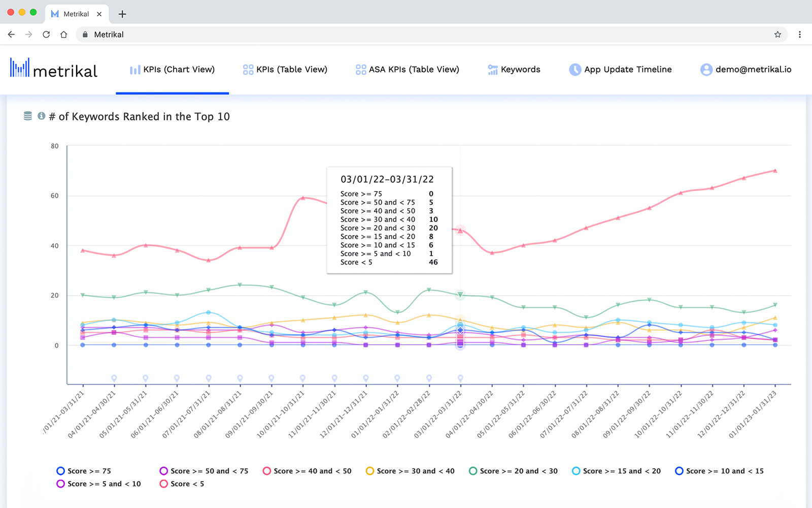The image size is (812, 508).
Task: Toggle Score >= 40 and < 50 legend series
Action: [307, 471]
